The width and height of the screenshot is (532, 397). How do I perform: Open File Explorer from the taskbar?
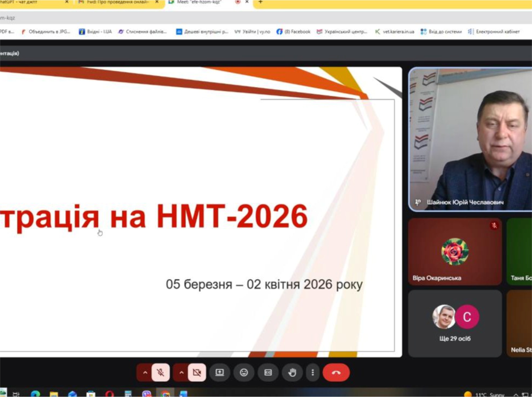[x=54, y=394]
